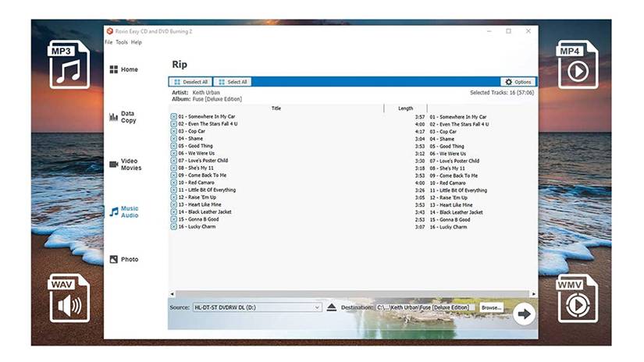Deselect track 16 - Lucky Charm checkbox

(x=173, y=227)
